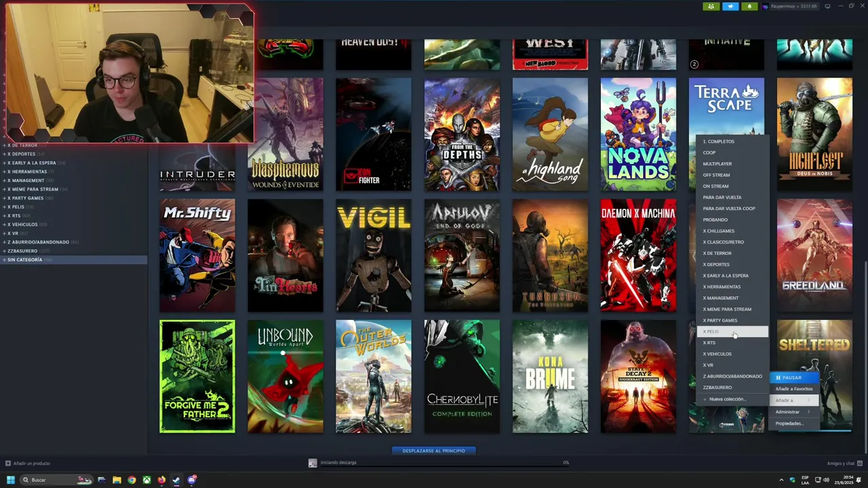
Task: Open the State of Decay 2 cover
Action: point(638,377)
